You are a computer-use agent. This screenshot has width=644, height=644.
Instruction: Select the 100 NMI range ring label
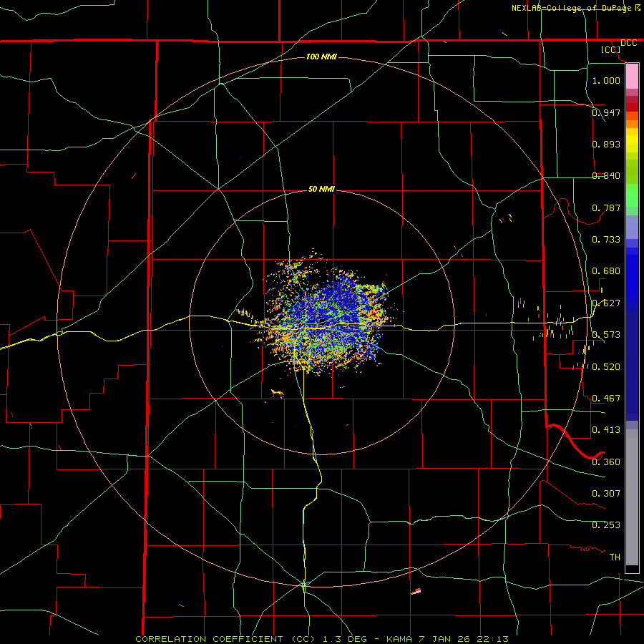pos(321,57)
